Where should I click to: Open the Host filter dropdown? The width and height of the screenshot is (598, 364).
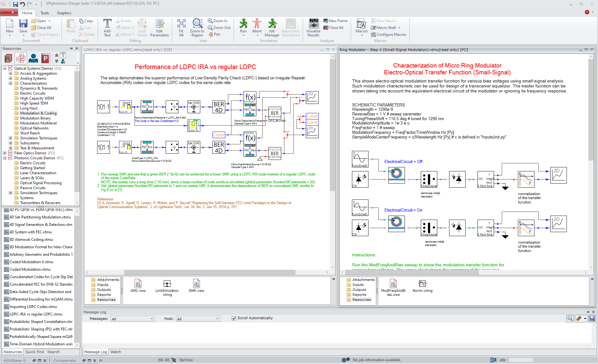coord(198,319)
